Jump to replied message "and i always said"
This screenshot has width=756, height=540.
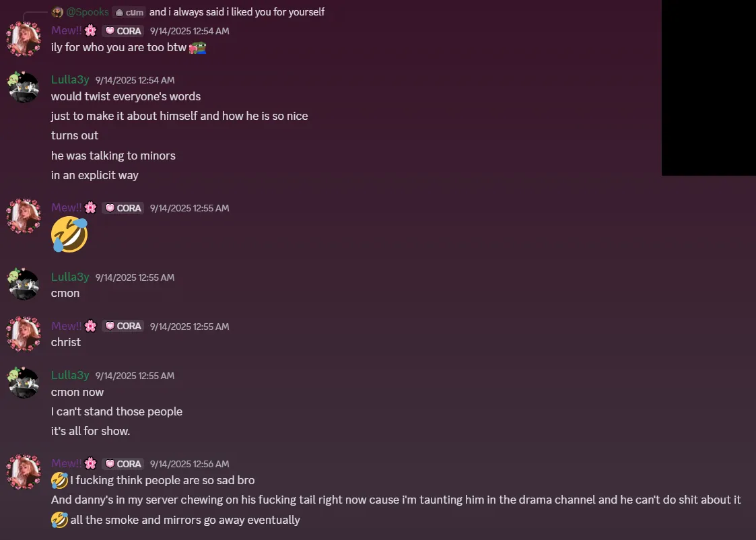click(237, 12)
